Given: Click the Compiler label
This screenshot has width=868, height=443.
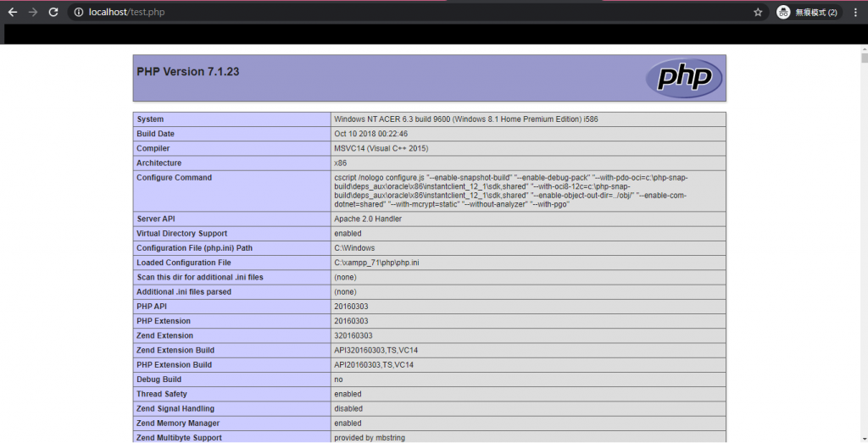Looking at the screenshot, I should pos(153,148).
